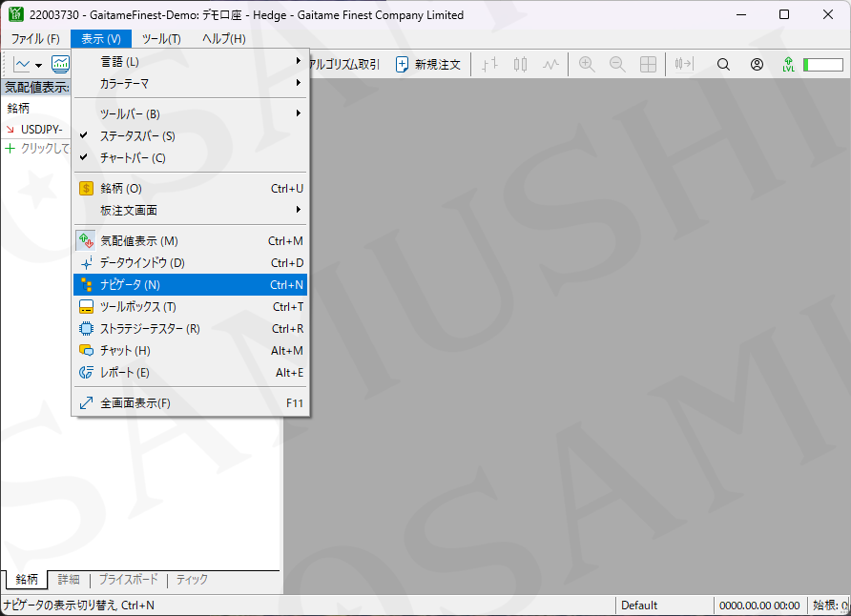Open the ツール(T) menu
851x616 pixels.
[160, 39]
